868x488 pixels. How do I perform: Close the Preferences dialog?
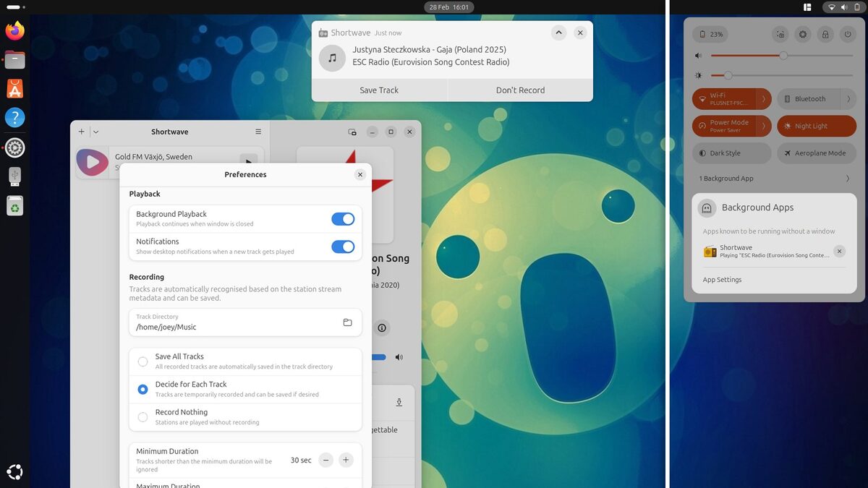[360, 174]
